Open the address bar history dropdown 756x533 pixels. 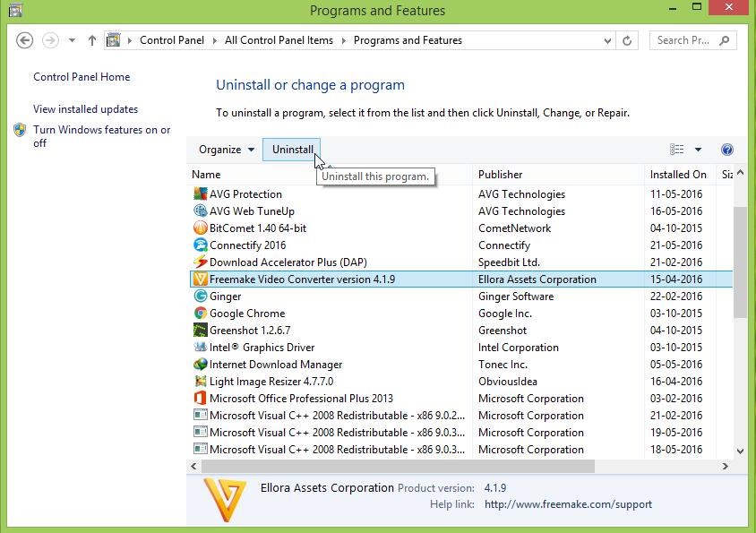pos(607,41)
